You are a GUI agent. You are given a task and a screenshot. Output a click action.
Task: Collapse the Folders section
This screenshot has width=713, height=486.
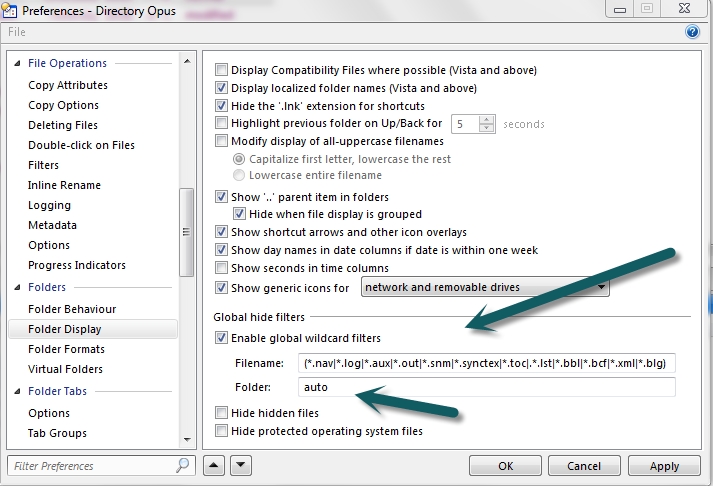(x=17, y=287)
